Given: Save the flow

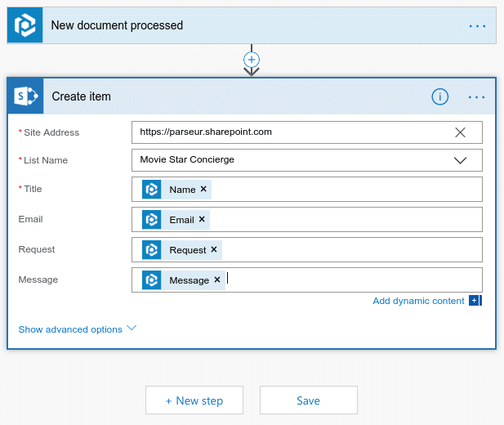Looking at the screenshot, I should click(x=308, y=400).
